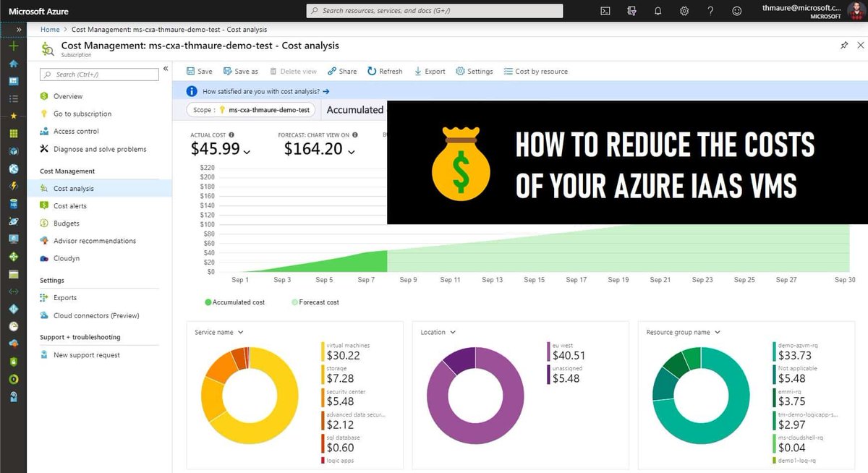Open Diagnose and solve problems
Screen dimensions: 868x473
click(100, 149)
